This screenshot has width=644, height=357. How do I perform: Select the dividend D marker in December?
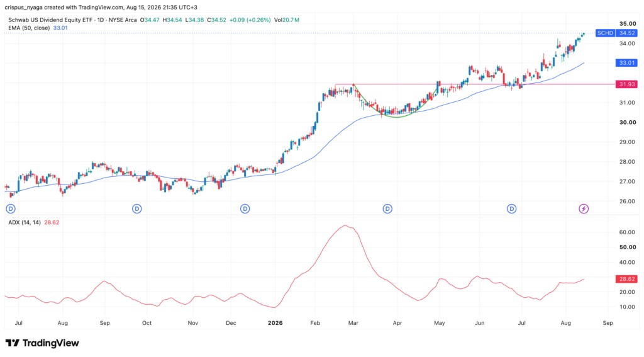coord(245,209)
